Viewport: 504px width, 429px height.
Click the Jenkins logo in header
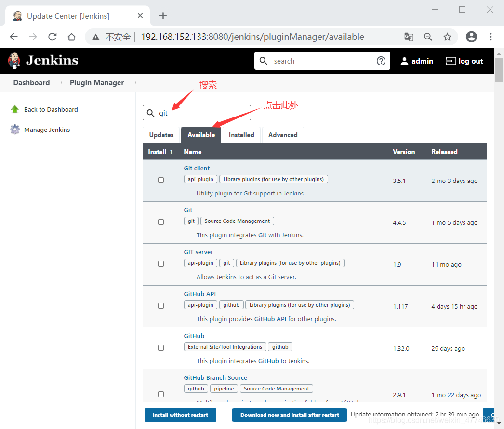pyautogui.click(x=43, y=61)
